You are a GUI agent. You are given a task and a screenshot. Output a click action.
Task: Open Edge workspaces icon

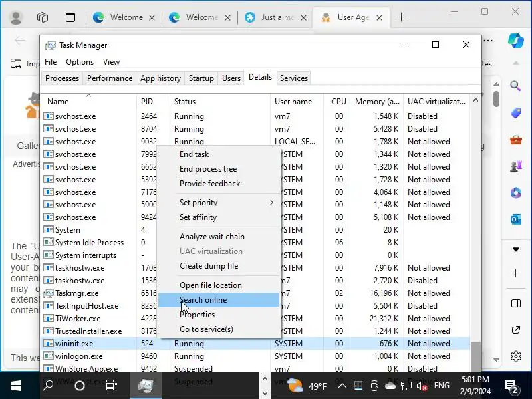coord(43,17)
